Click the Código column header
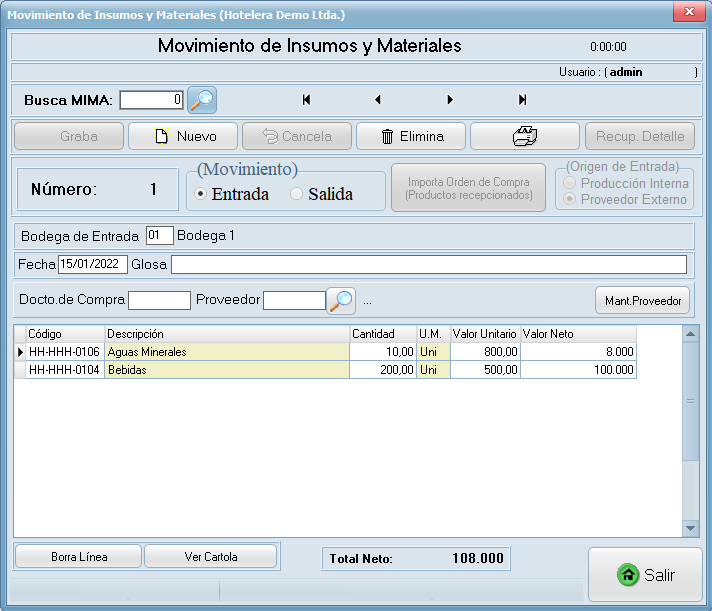 pos(65,334)
